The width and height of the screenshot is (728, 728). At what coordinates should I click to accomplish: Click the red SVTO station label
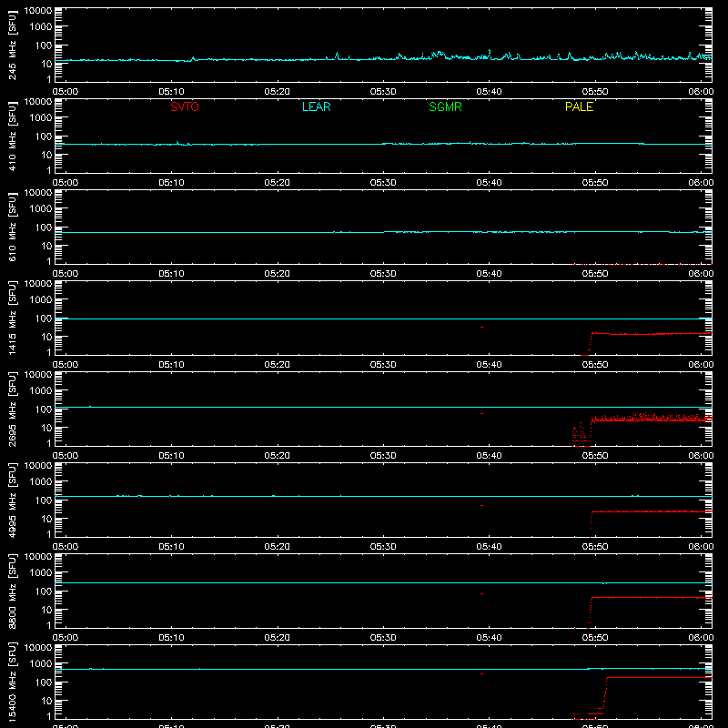point(185,106)
